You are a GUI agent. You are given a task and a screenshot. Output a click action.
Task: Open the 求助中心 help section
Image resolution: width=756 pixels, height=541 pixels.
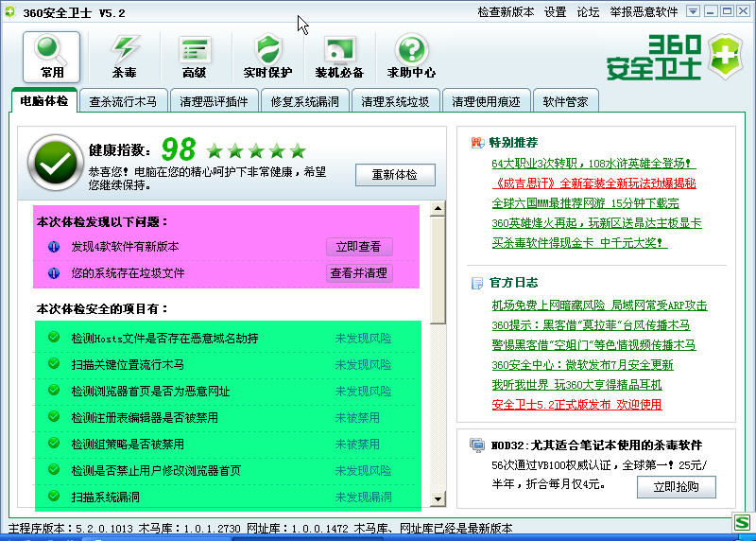[x=411, y=57]
